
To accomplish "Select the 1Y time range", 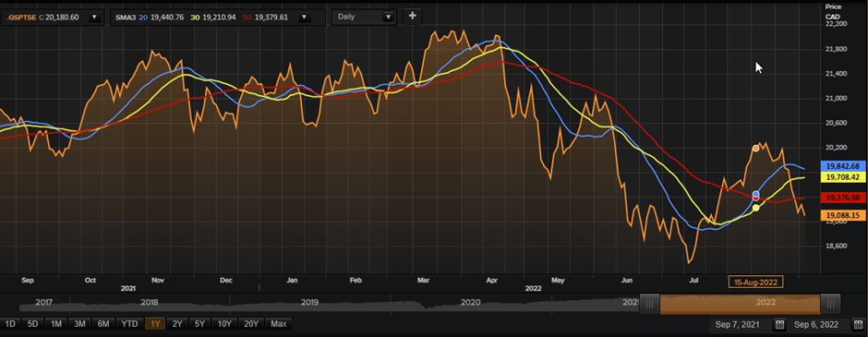I will pos(155,324).
